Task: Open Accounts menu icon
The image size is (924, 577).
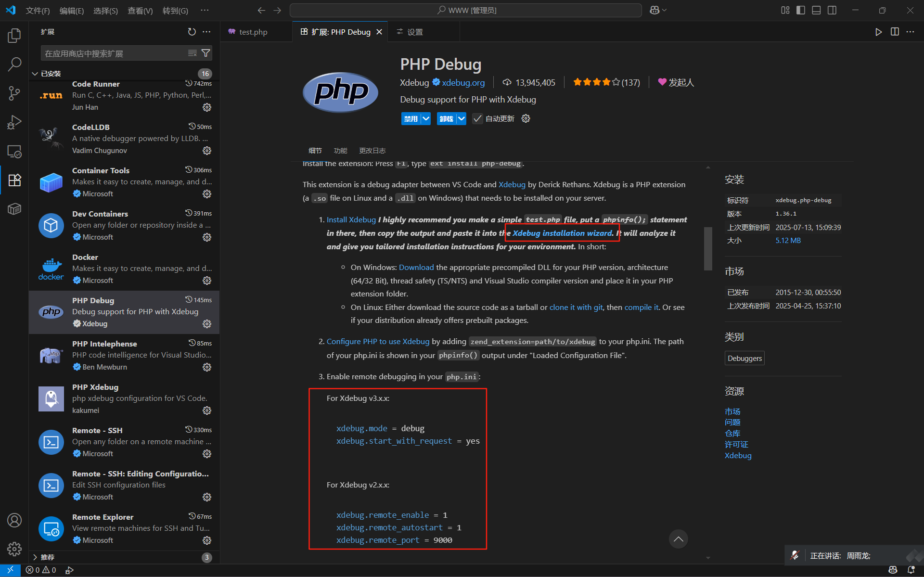Action: 14,520
